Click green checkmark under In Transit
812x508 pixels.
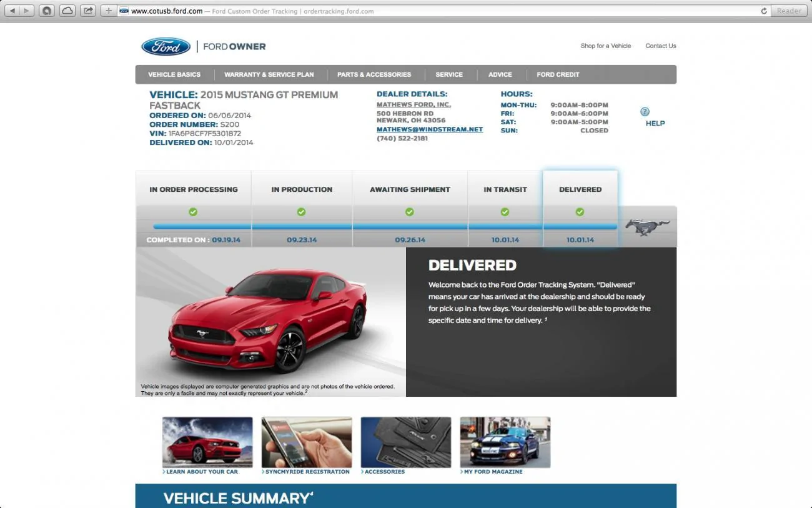[x=505, y=212]
